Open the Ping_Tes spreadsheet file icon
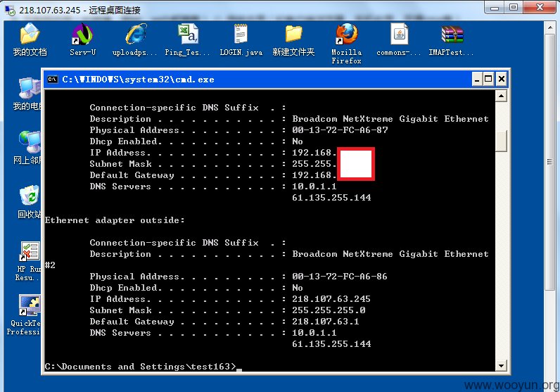This screenshot has width=560, height=392. [188, 34]
